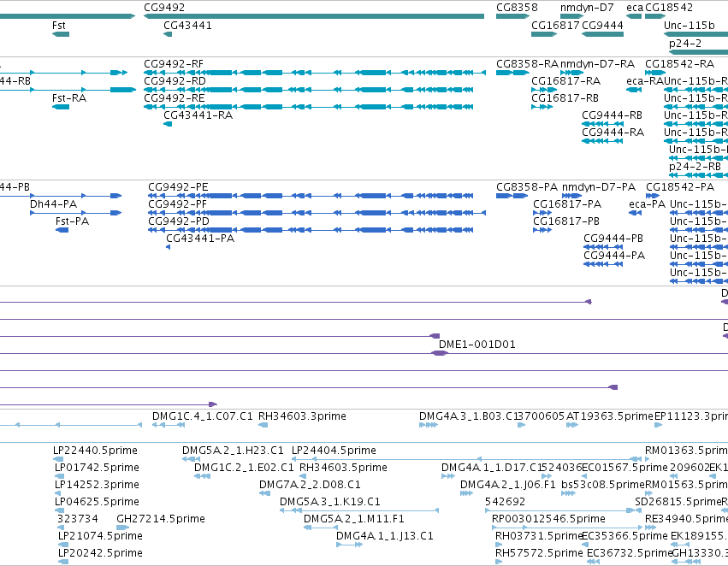Viewport: 728px width, 566px height.
Task: Select transcript CG18542-RA
Action: coord(680,64)
